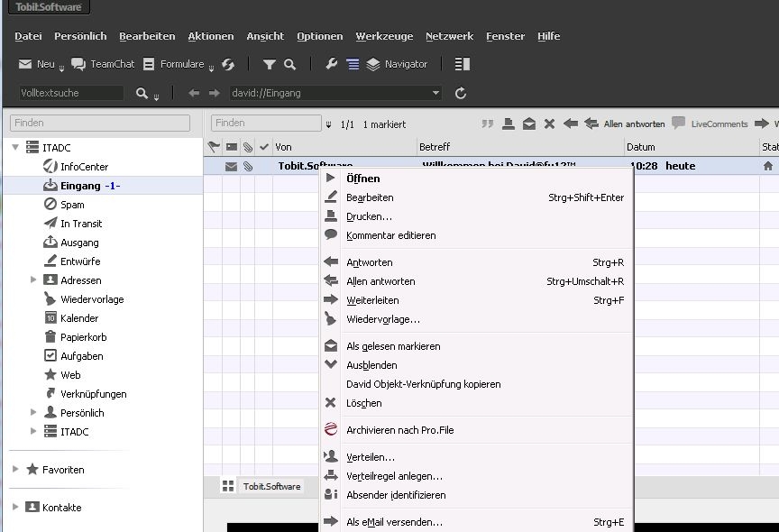This screenshot has height=532, width=779.
Task: Reload the david://Eingang path
Action: point(461,93)
